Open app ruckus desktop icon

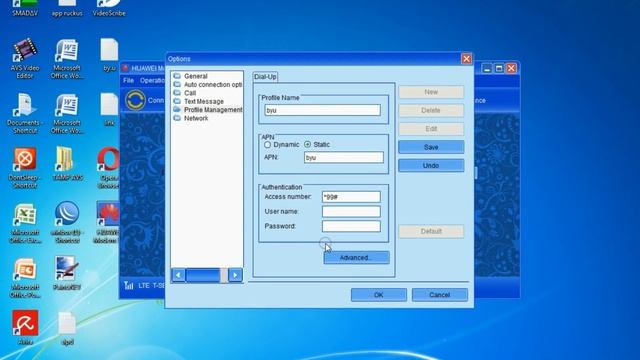click(x=67, y=8)
